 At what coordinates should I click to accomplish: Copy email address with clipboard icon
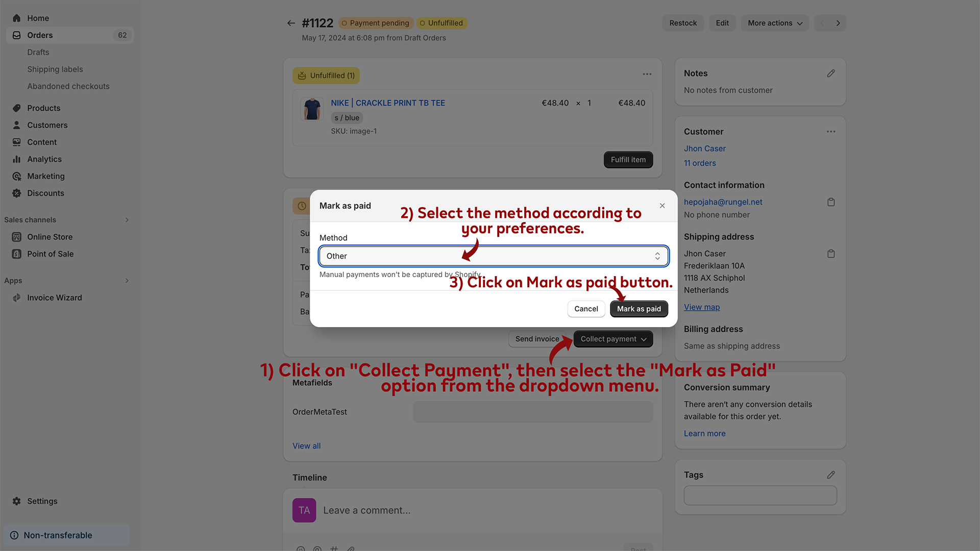[831, 202]
